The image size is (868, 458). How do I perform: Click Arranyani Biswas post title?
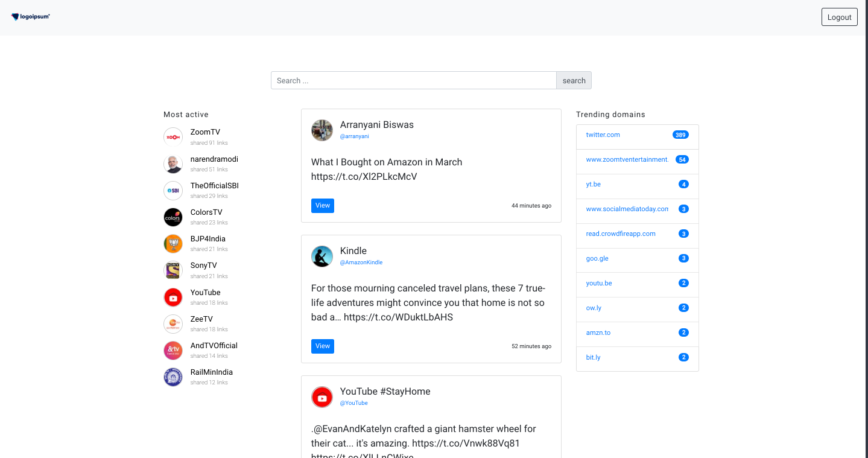tap(377, 125)
